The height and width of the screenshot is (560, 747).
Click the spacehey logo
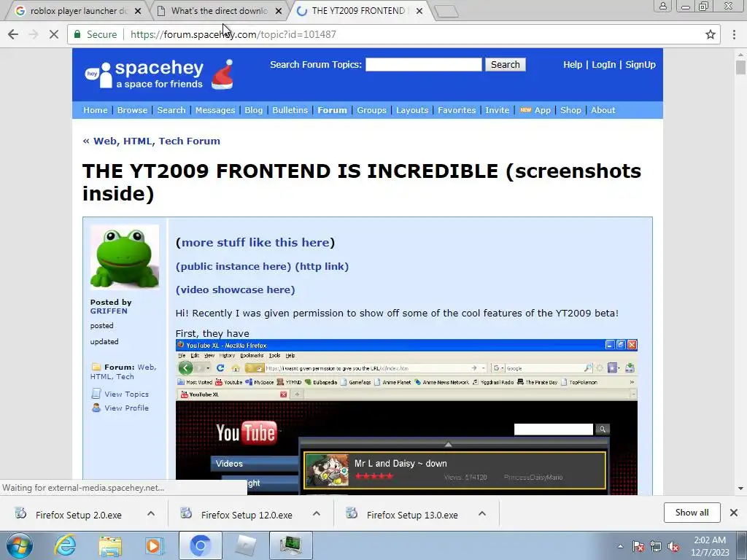(x=144, y=75)
